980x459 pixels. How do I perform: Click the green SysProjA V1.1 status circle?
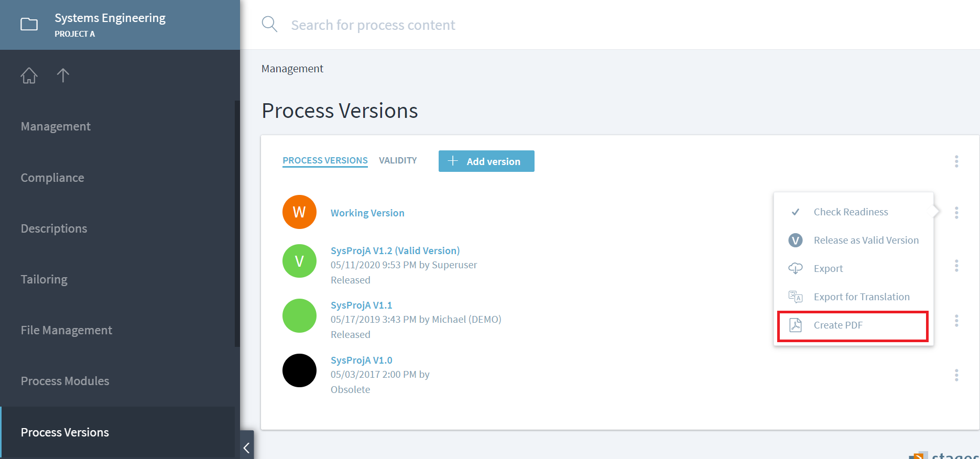coord(299,316)
